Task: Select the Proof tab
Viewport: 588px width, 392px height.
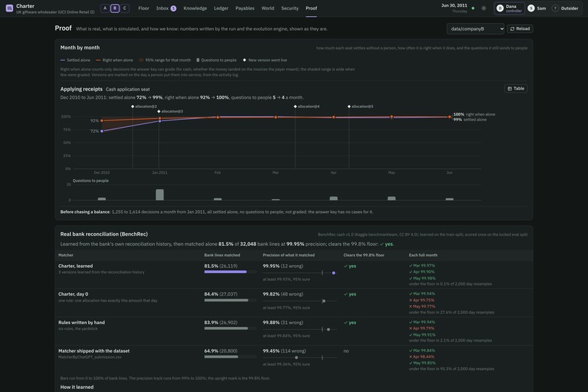Action: point(312,8)
